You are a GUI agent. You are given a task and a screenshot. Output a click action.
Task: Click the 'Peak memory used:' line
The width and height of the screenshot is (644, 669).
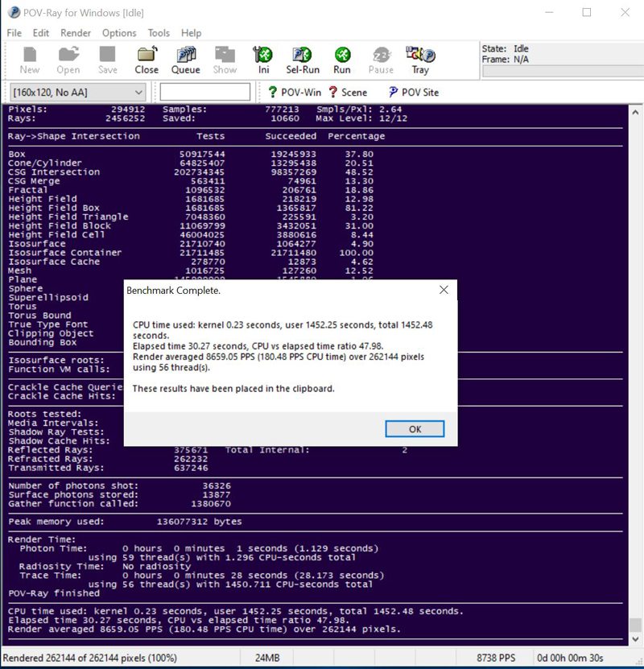coord(125,522)
